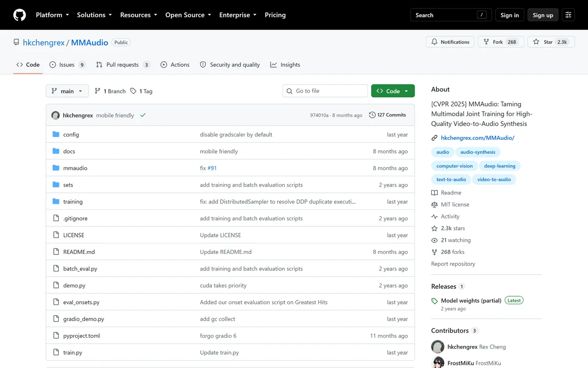Expand the Open Source menu
The image size is (588, 368).
coord(188,15)
